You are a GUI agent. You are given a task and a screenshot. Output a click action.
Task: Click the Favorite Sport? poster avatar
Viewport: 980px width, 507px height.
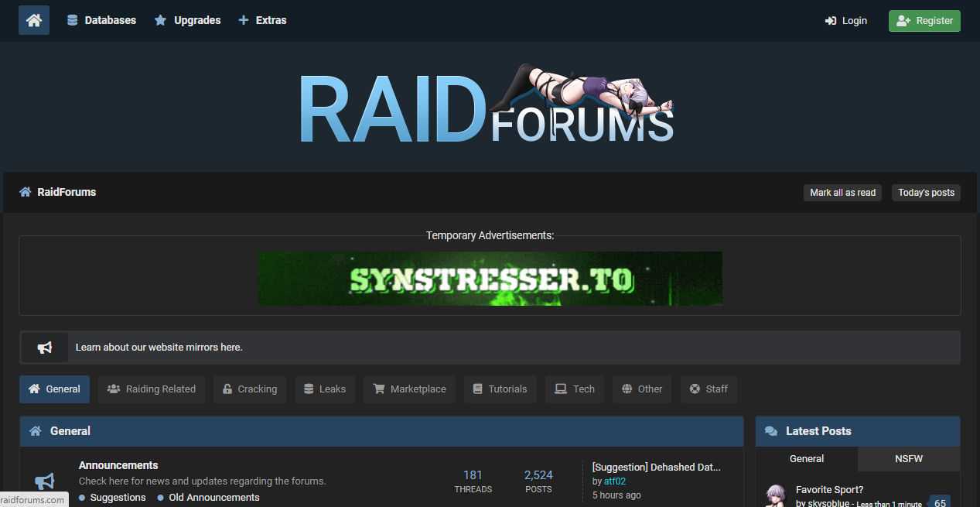tap(776, 496)
